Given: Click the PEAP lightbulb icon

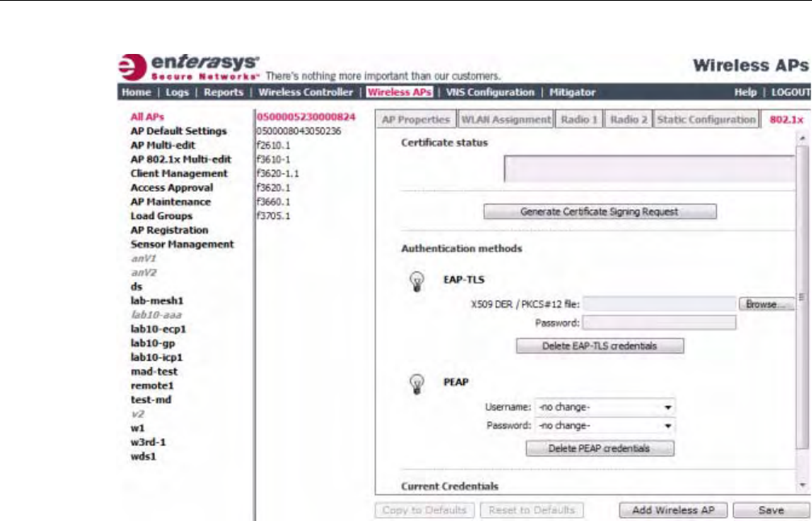Looking at the screenshot, I should (417, 384).
